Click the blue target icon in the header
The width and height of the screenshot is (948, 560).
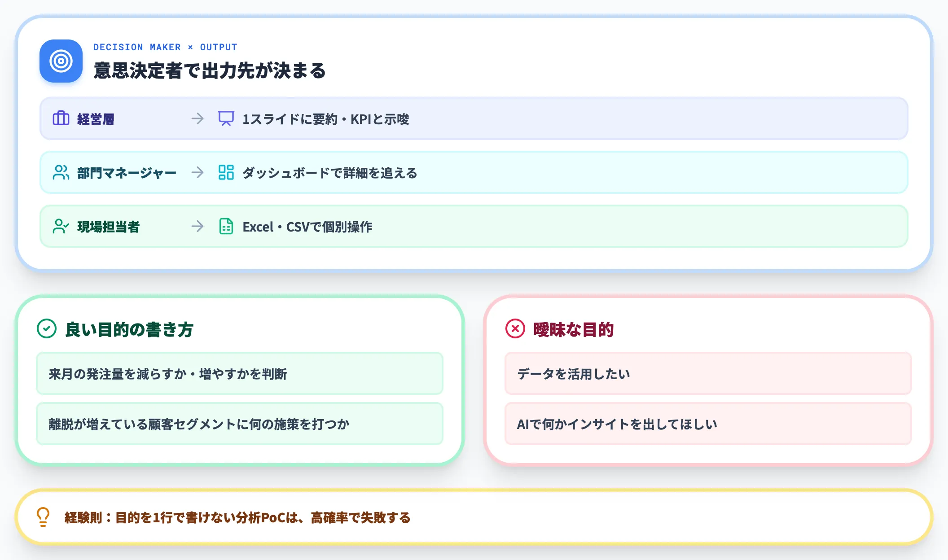pyautogui.click(x=61, y=61)
